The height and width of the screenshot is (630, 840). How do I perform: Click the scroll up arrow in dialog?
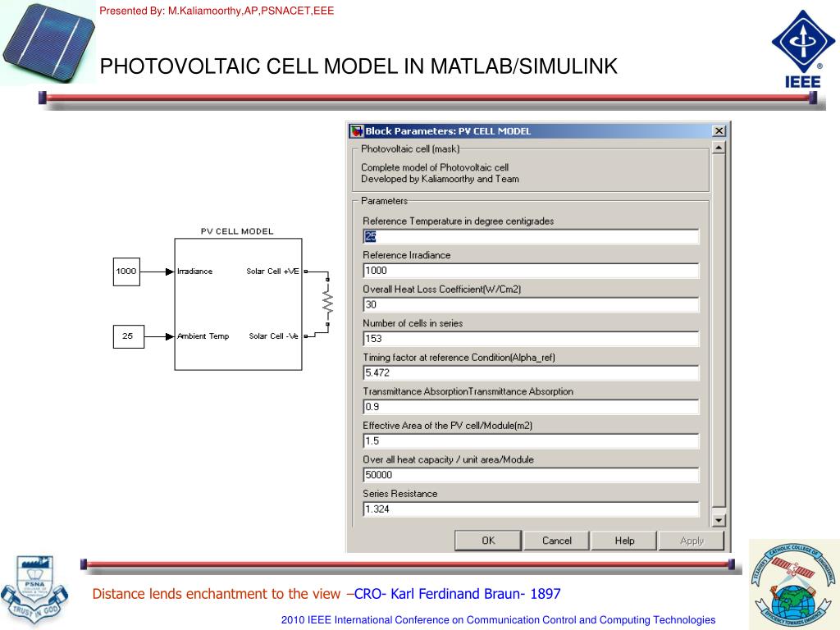[719, 148]
